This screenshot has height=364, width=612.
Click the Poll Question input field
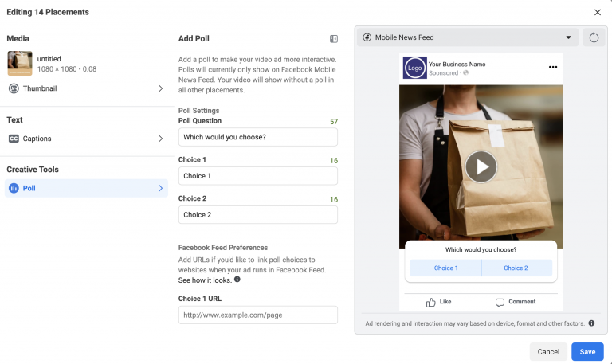pyautogui.click(x=257, y=137)
